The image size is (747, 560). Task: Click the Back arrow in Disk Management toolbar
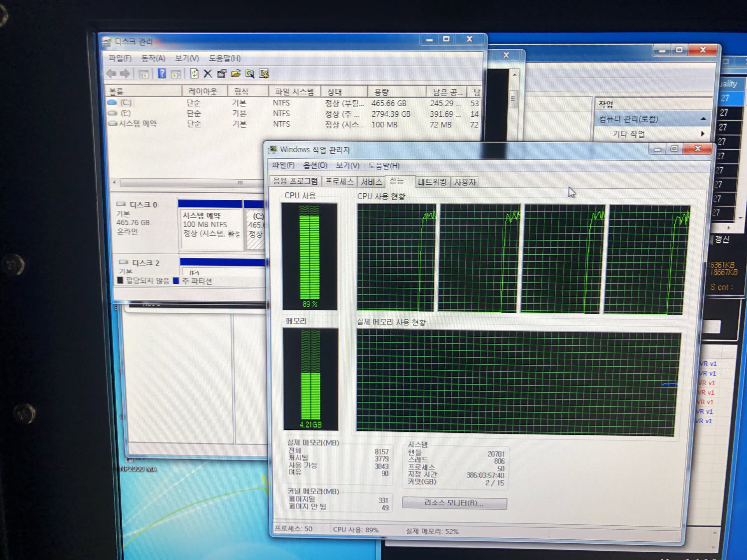[x=111, y=73]
